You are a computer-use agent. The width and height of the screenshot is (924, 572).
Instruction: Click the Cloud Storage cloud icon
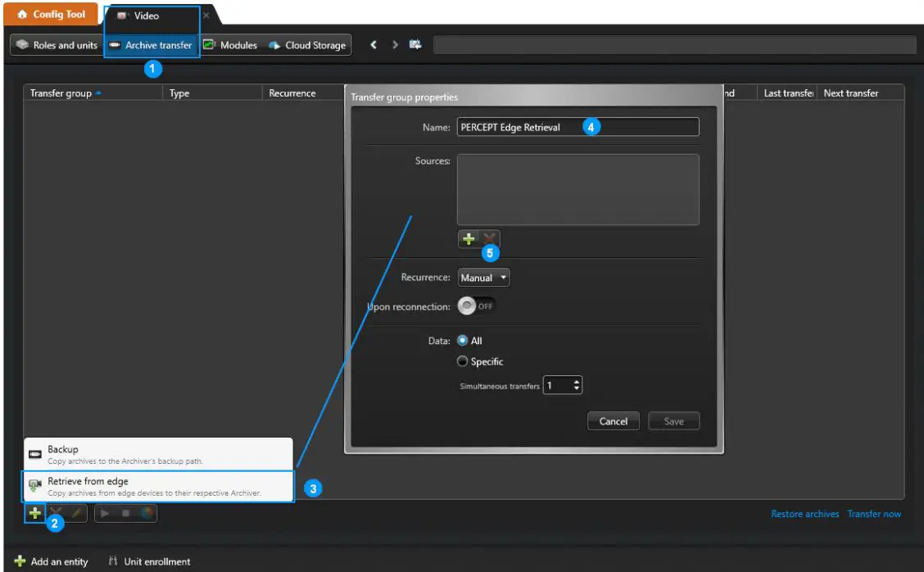click(274, 45)
